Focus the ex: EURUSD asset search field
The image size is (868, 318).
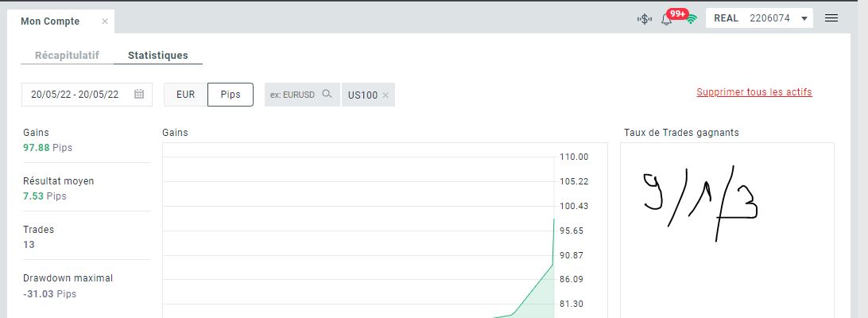click(x=302, y=94)
